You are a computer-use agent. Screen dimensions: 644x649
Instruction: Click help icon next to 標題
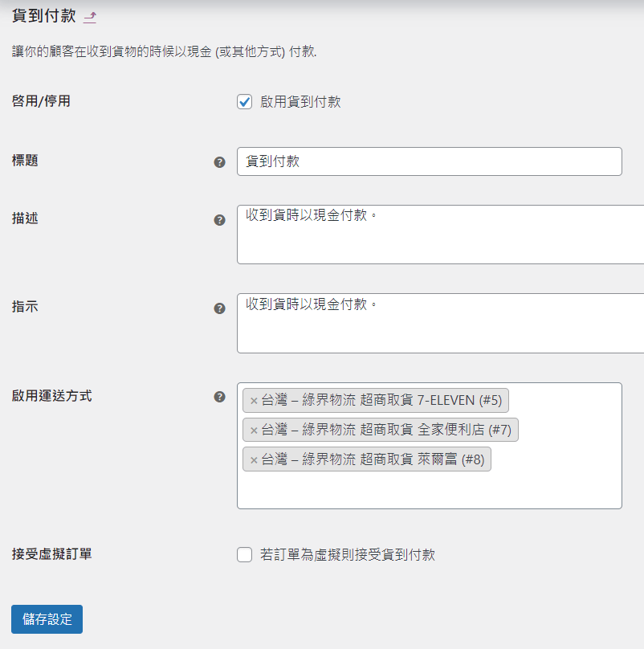219,162
